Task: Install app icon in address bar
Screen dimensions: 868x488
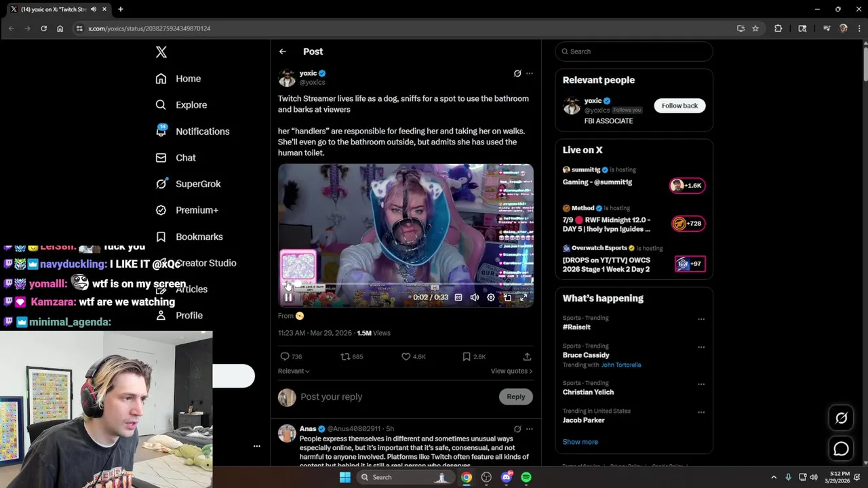Action: (x=741, y=28)
